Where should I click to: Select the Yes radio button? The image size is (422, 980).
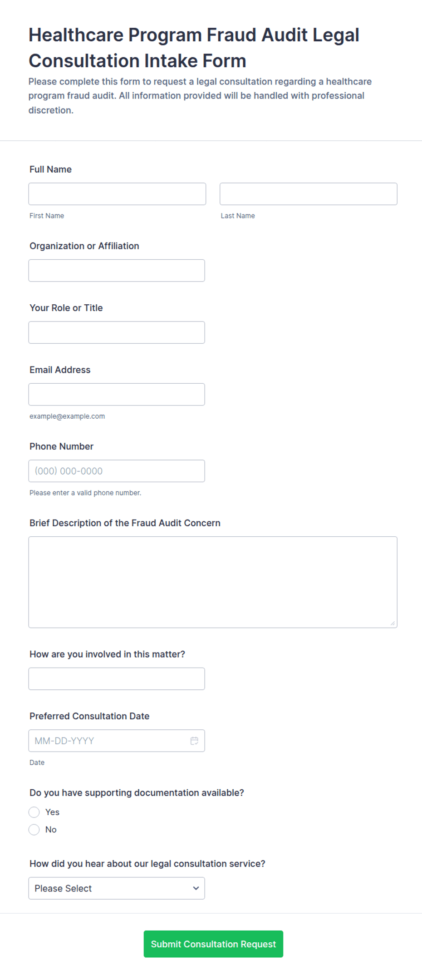(x=34, y=812)
